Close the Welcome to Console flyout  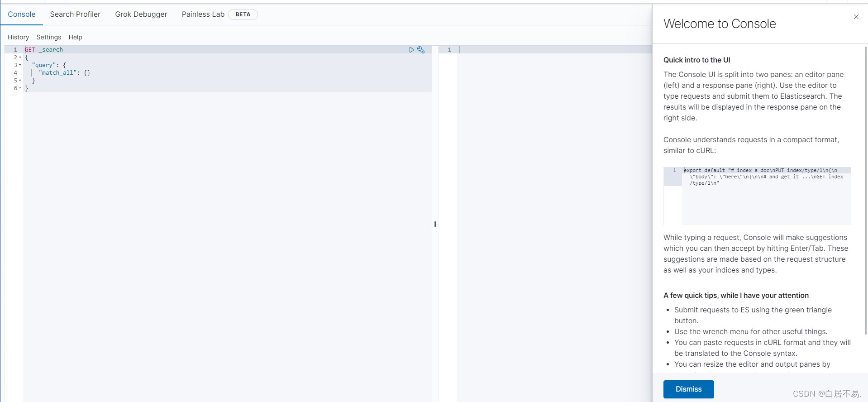point(856,17)
